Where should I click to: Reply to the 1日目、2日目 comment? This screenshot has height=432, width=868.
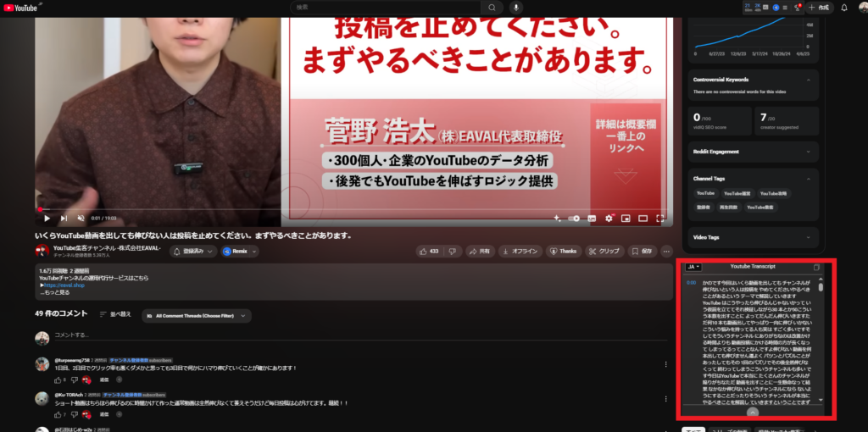tap(103, 380)
